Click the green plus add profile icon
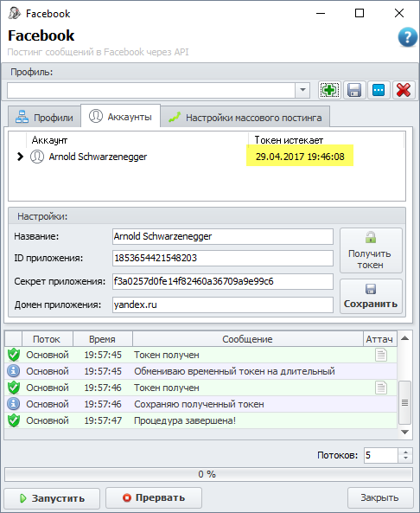The height and width of the screenshot is (513, 420). 329,90
